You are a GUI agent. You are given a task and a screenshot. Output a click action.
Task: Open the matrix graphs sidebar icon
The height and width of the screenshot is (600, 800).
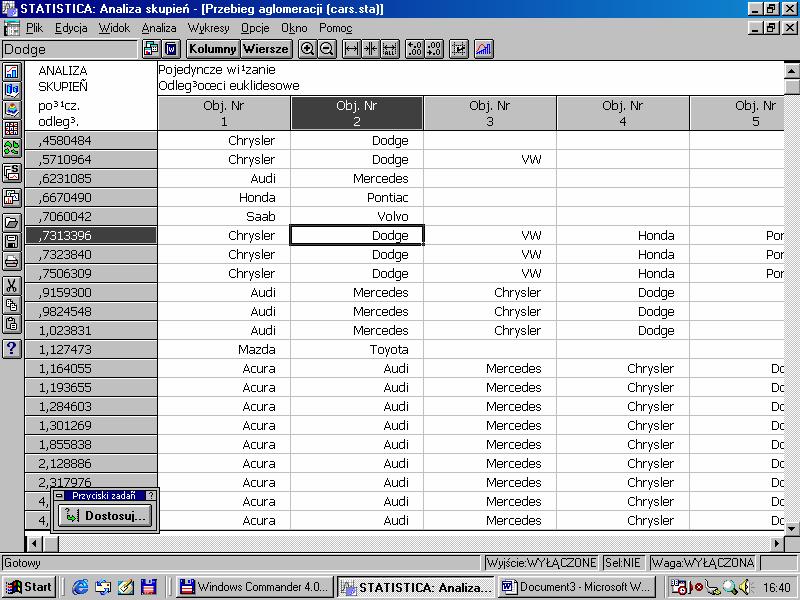[x=11, y=128]
